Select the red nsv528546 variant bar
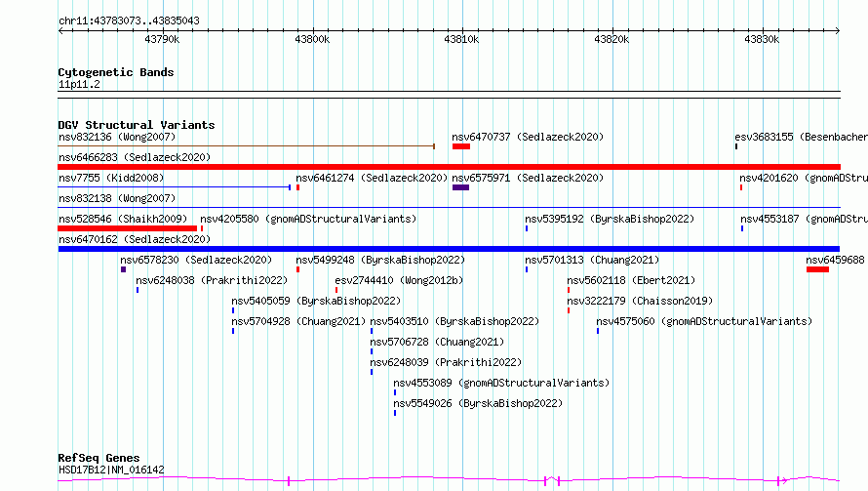The image size is (868, 491). pyautogui.click(x=128, y=228)
